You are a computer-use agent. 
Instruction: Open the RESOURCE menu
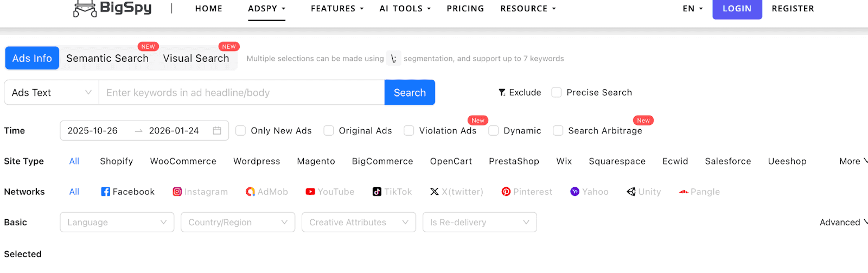pyautogui.click(x=528, y=9)
